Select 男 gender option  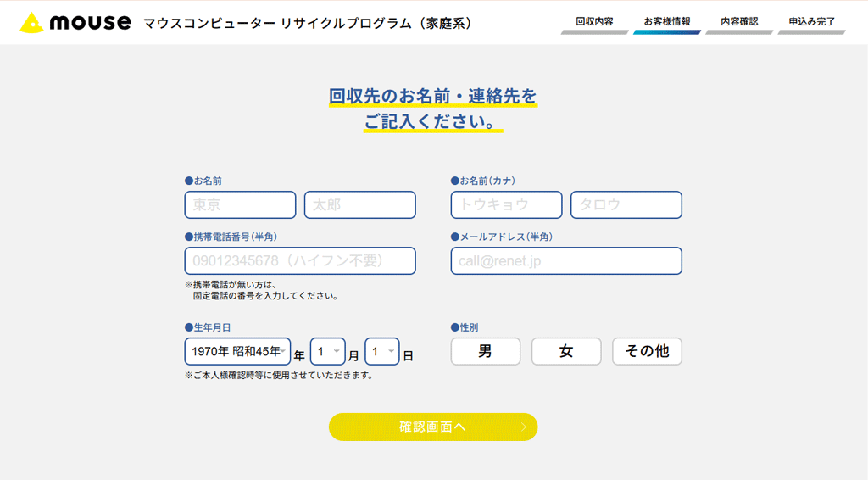point(485,351)
